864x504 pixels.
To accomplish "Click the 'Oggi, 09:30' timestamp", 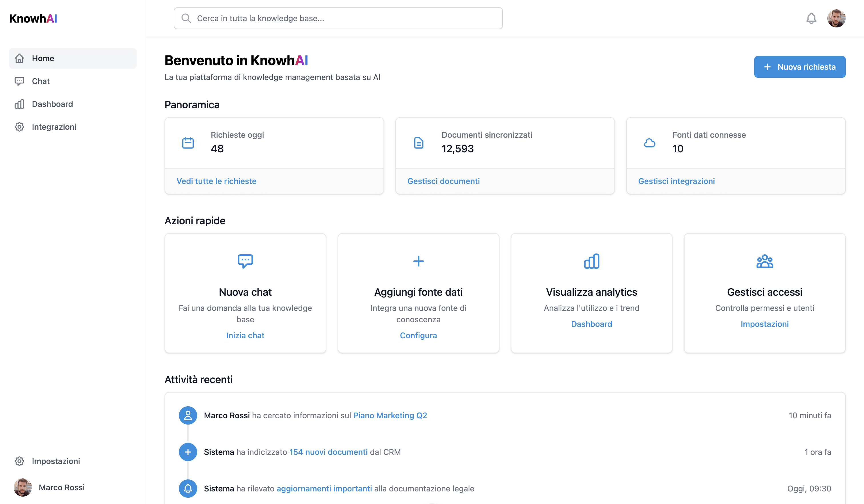I will pyautogui.click(x=809, y=489).
